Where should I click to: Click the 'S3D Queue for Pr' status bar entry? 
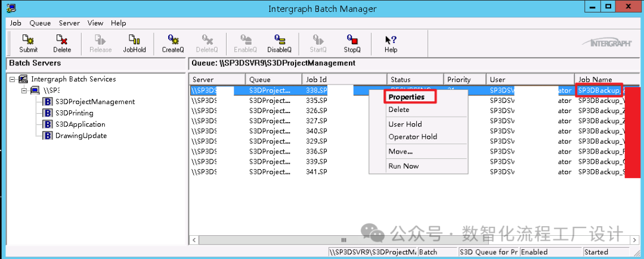(488, 252)
